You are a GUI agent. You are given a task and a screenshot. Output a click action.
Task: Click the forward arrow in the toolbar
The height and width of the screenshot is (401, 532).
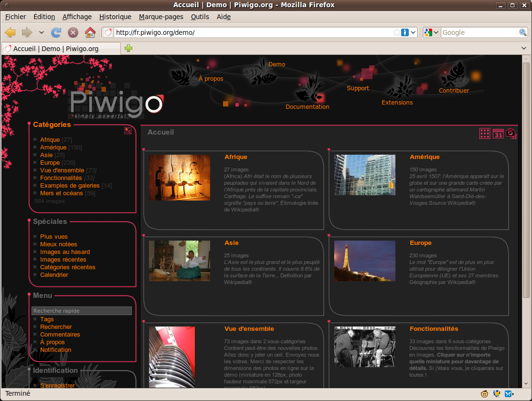coord(27,32)
